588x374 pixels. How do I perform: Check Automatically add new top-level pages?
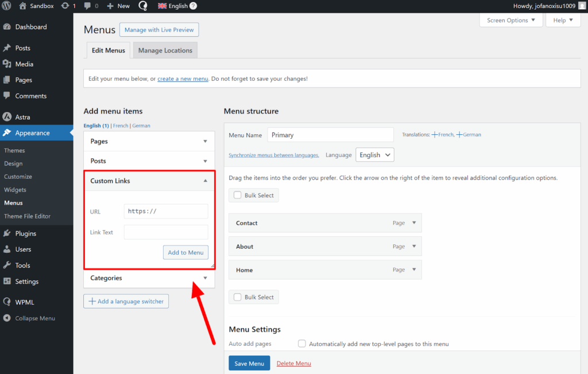(302, 344)
